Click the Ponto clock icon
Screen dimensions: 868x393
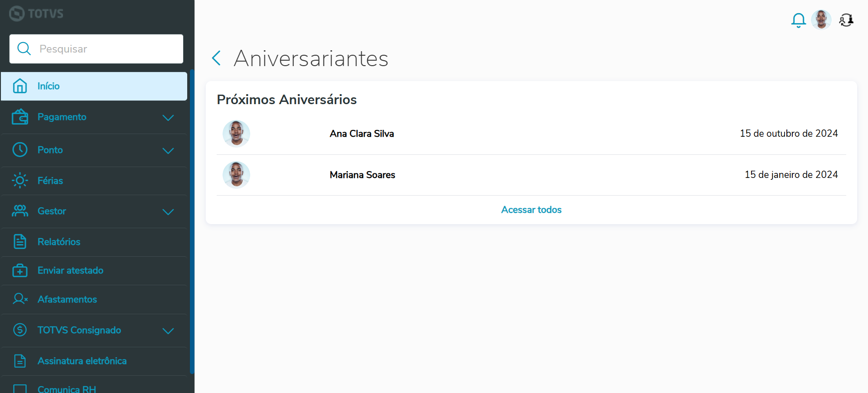pos(20,150)
